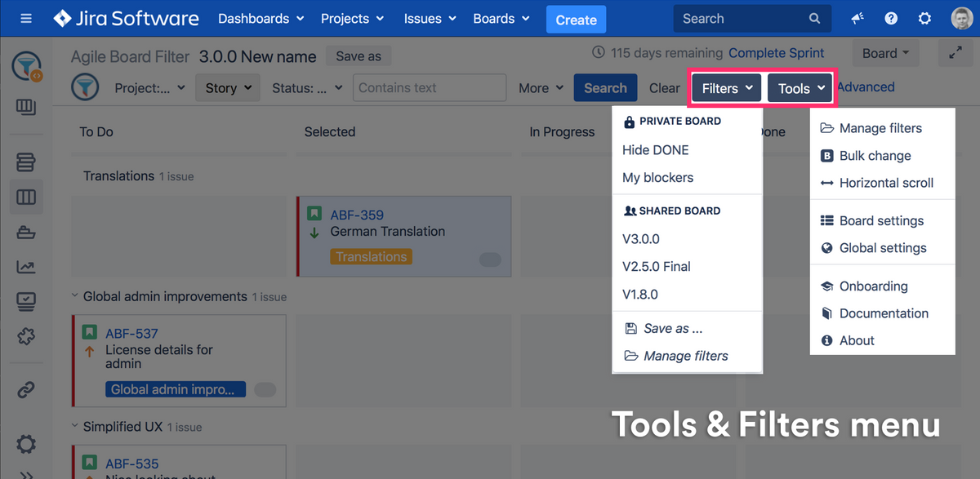Click the notifications megaphone icon

[857, 19]
